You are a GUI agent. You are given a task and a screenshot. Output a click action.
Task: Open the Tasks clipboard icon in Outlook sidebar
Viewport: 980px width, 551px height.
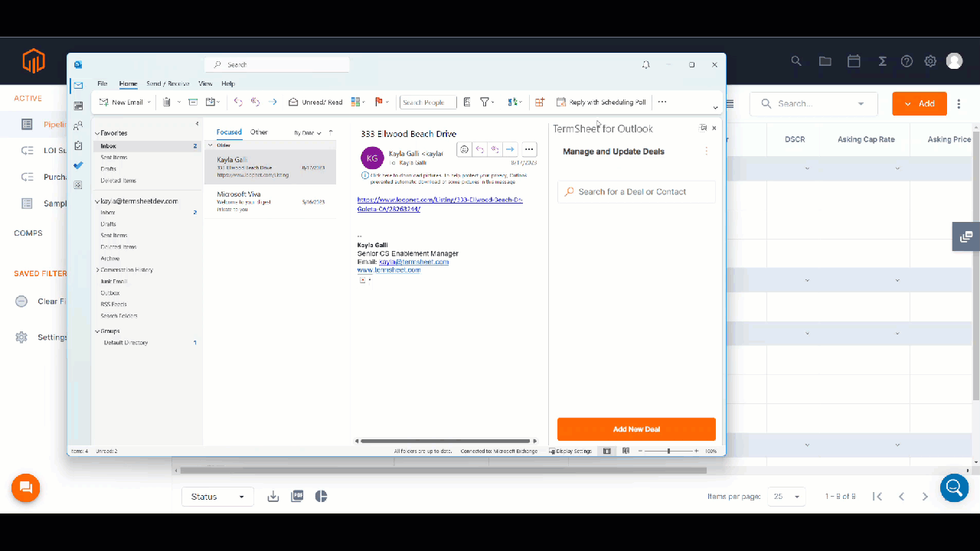pyautogui.click(x=78, y=145)
